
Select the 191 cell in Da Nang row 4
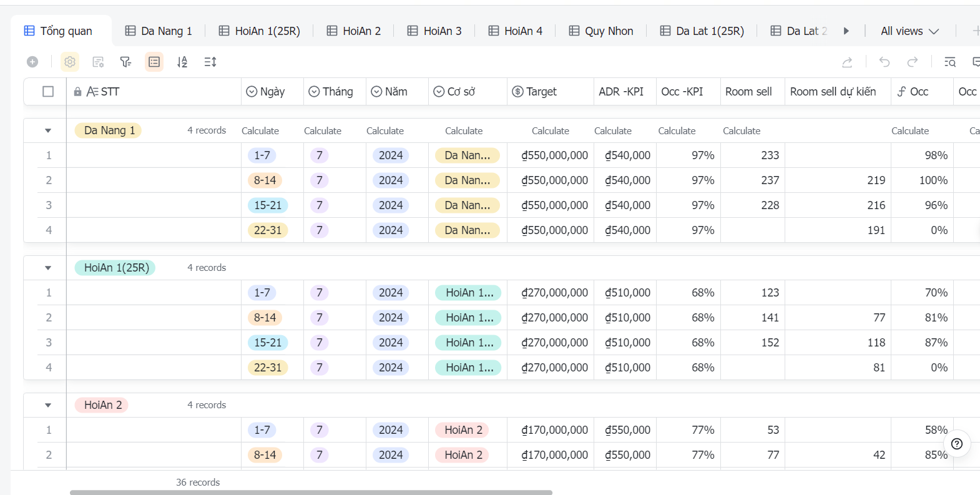(x=838, y=230)
